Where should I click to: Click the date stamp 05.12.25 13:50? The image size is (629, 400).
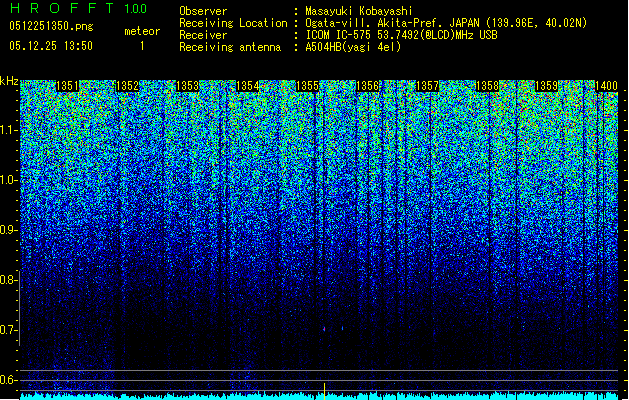(x=51, y=46)
